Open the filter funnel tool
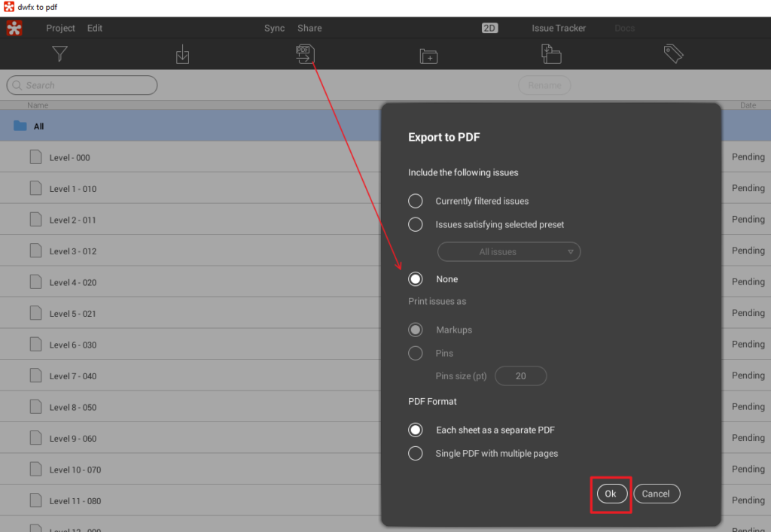This screenshot has width=771, height=532. (x=59, y=53)
